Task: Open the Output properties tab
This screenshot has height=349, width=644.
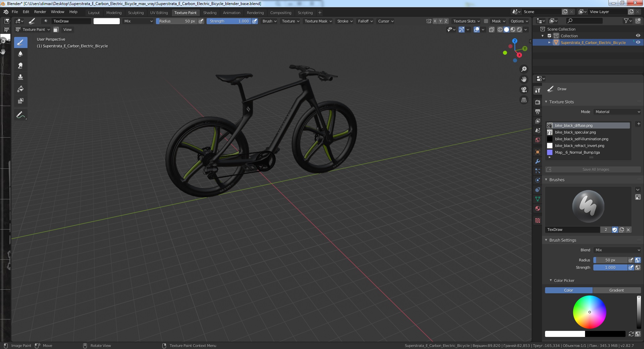Action: coord(538,111)
